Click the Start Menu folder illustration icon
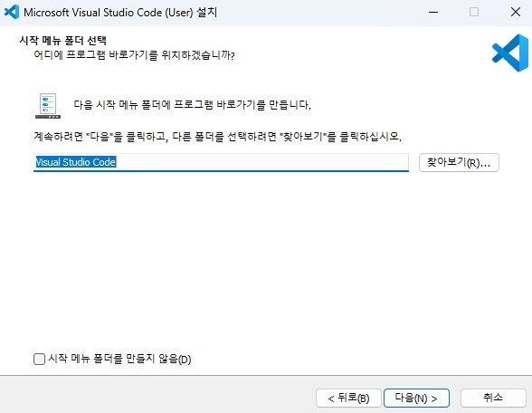532x413 pixels. [x=48, y=106]
